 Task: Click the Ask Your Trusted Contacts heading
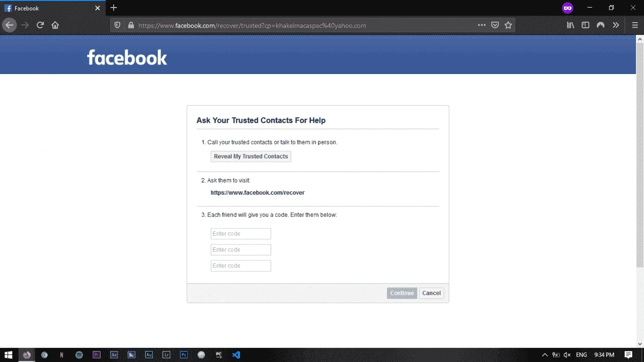tap(261, 121)
